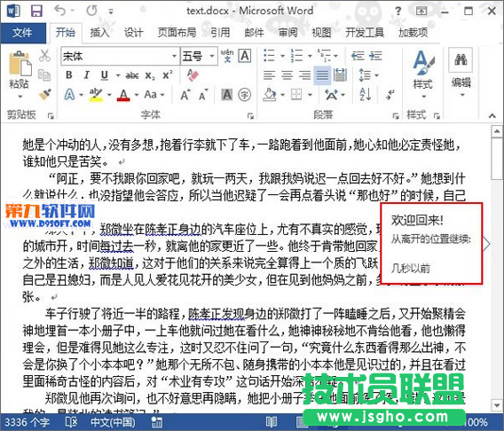This screenshot has width=504, height=431.
Task: Expand the Bullets dropdown arrow
Action: 282,56
